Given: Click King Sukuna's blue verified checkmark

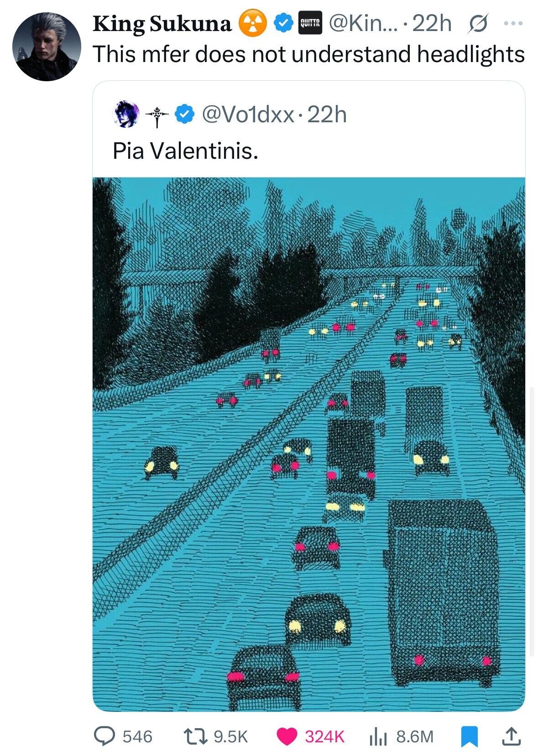Looking at the screenshot, I should (x=283, y=24).
